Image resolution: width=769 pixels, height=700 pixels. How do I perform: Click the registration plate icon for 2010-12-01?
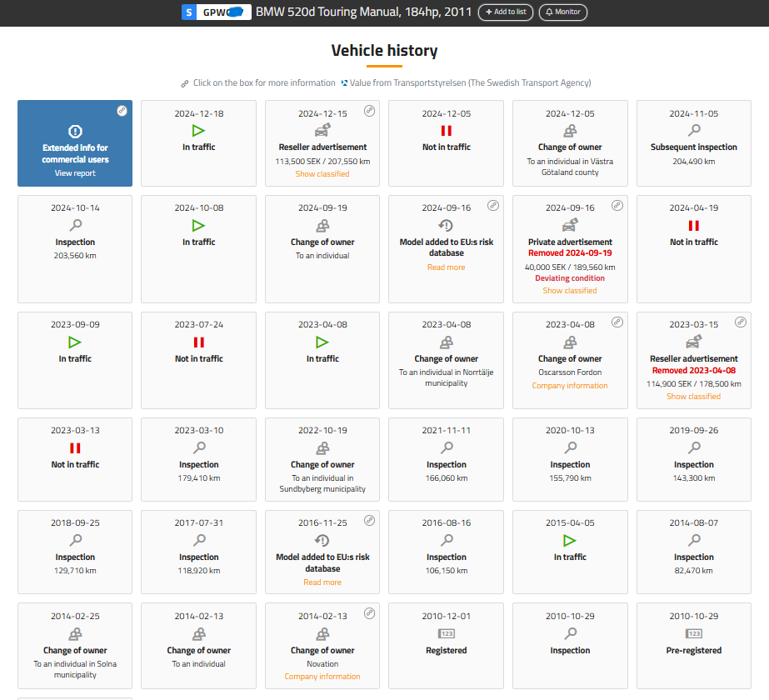tap(447, 634)
